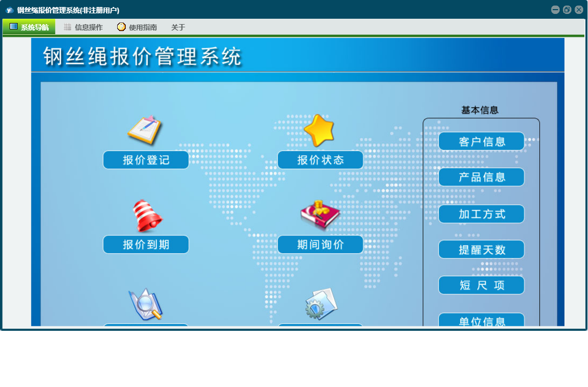Screen dimensions: 588x387
Task: Open 单位信息 in the 基本信息 panel
Action: pos(482,320)
